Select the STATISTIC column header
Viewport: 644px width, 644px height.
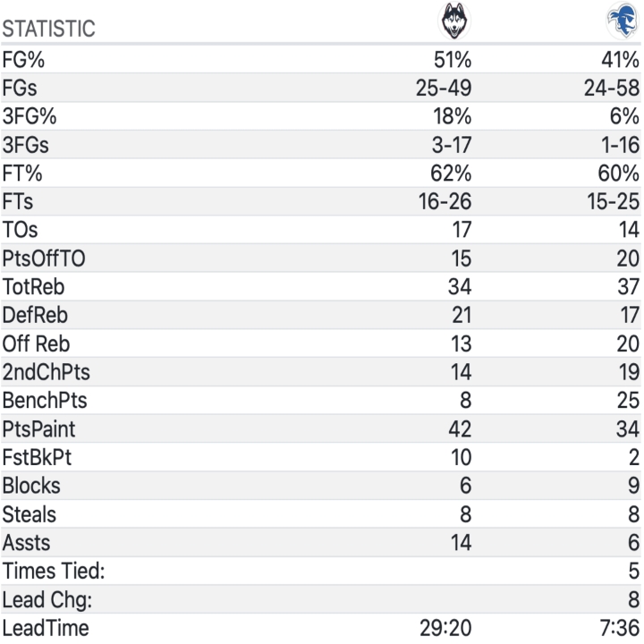[x=48, y=29]
